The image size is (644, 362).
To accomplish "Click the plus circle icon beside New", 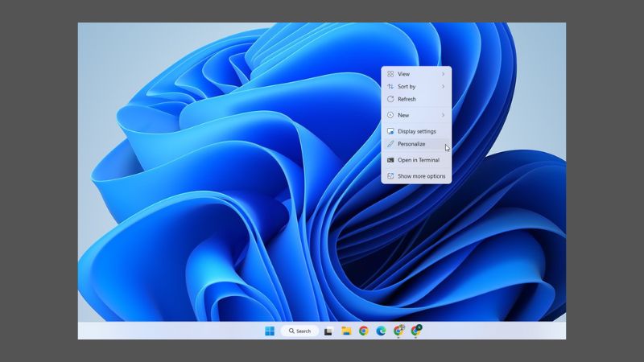I will click(x=390, y=115).
